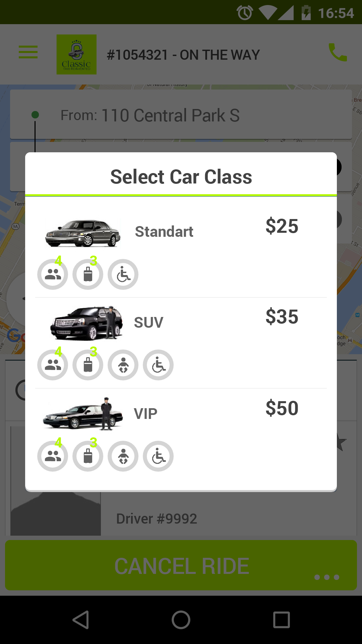Tap the Cancel Ride button

click(x=181, y=566)
